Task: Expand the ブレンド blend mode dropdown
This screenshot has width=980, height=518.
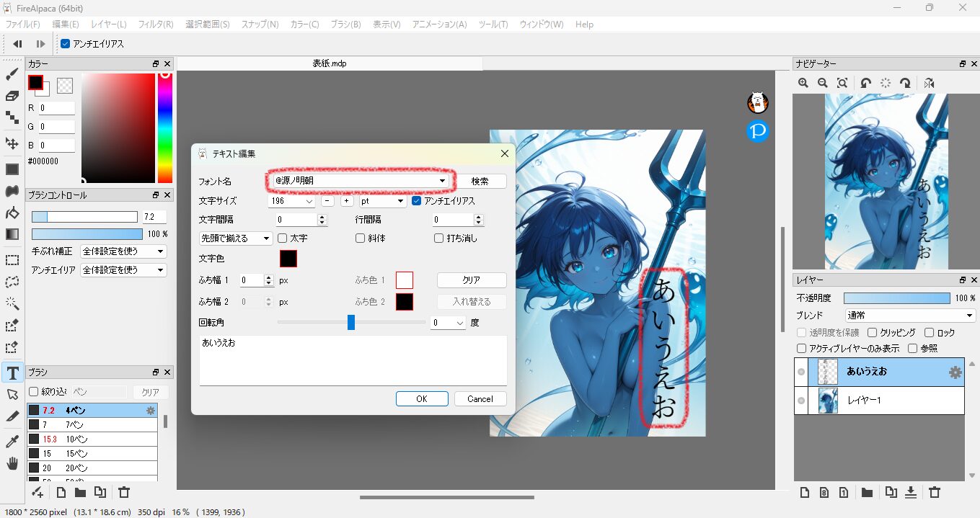Action: (x=910, y=316)
